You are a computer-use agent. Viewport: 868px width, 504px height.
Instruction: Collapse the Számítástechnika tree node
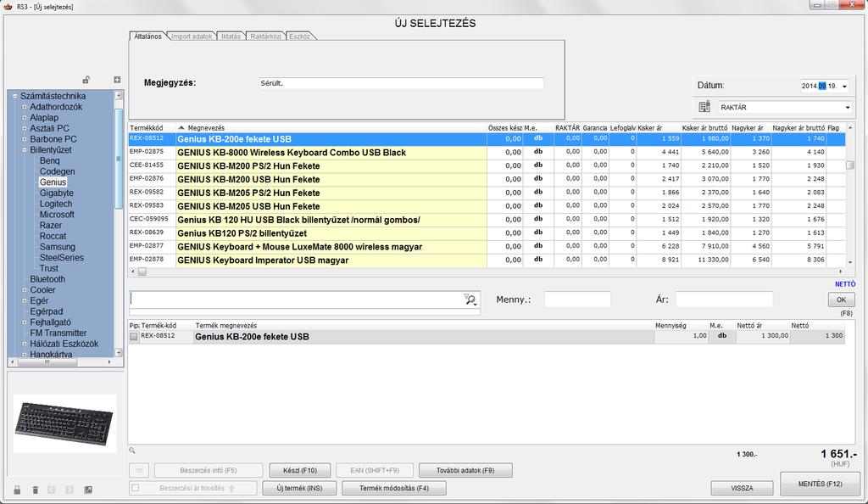point(15,96)
